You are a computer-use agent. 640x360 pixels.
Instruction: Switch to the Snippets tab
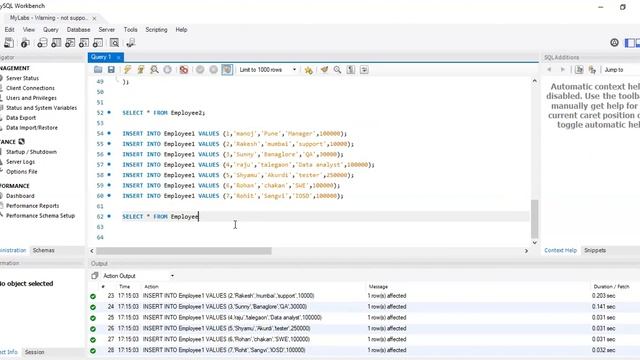pos(595,250)
